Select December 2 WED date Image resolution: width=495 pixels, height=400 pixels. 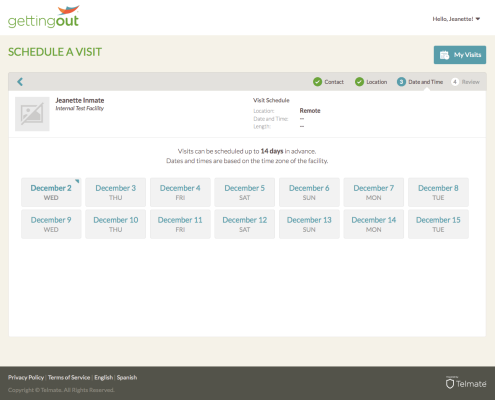tap(51, 192)
